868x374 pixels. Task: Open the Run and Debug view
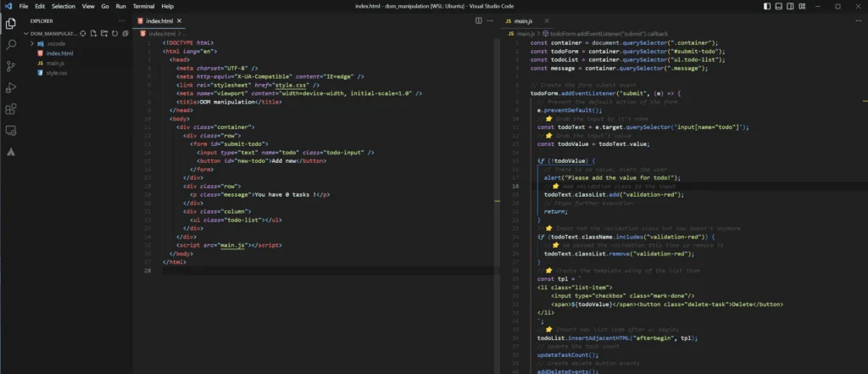click(10, 87)
